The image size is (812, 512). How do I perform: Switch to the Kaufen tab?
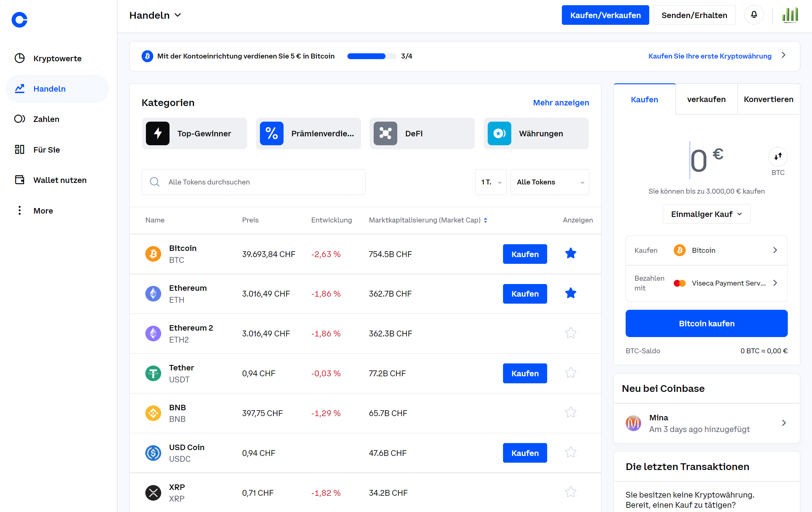click(x=644, y=100)
